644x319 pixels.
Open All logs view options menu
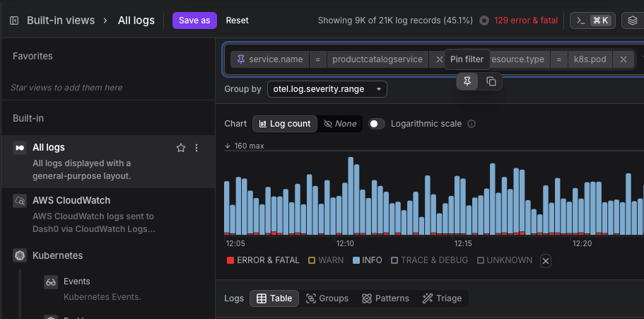(197, 148)
